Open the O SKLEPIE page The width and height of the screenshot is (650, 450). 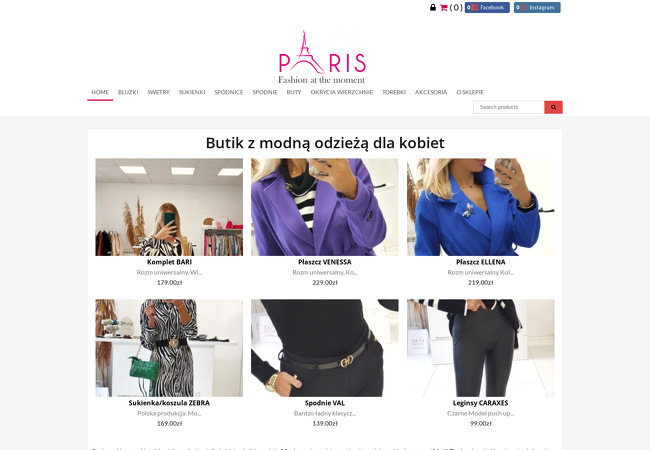470,92
